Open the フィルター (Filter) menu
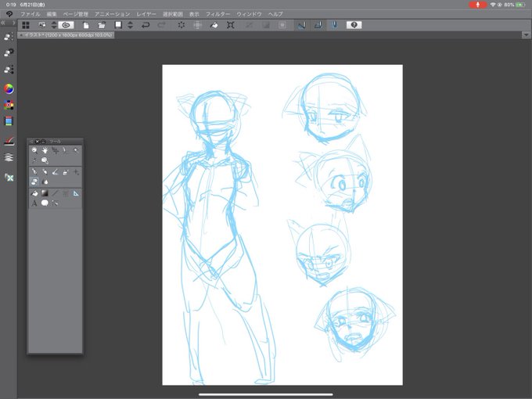532x399 pixels. 217,14
